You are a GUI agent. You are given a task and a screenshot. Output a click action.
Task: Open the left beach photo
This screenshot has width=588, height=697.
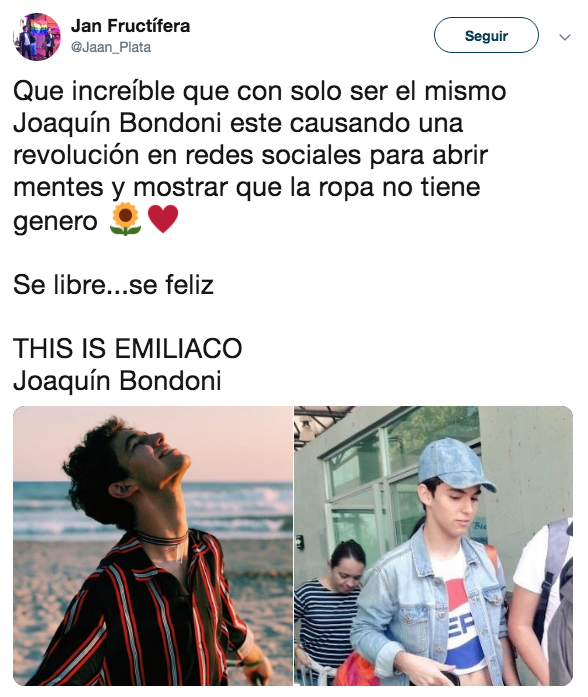pos(153,546)
